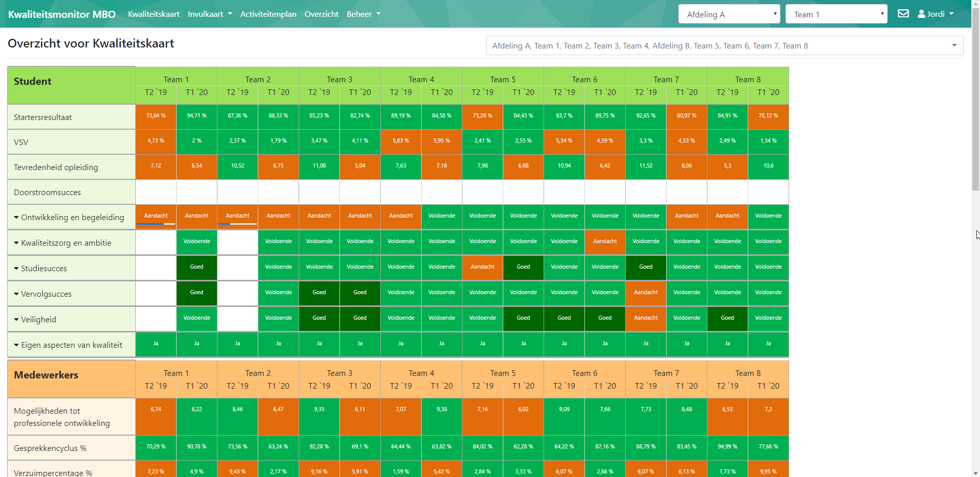Expand Ontwikkeling en begeleiding row
The width and height of the screenshot is (980, 477).
click(x=68, y=218)
